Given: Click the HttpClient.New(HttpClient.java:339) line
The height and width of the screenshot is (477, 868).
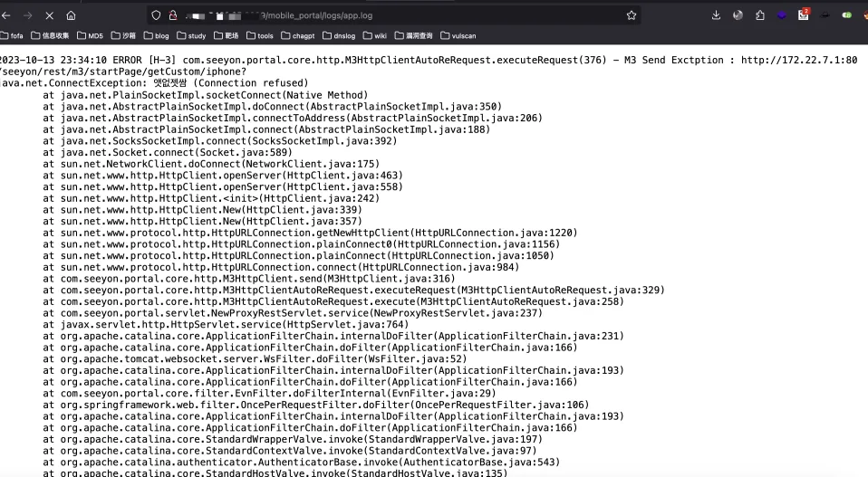Looking at the screenshot, I should point(203,210).
